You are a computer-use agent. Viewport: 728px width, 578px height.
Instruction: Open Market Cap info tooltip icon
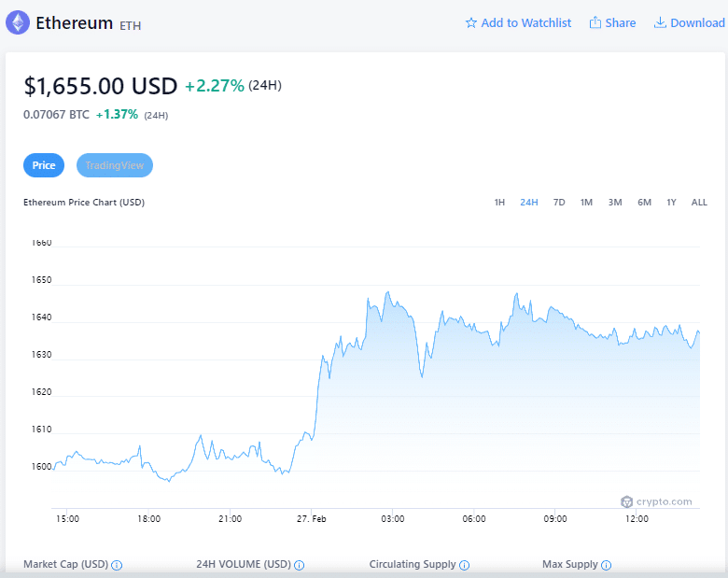click(117, 565)
